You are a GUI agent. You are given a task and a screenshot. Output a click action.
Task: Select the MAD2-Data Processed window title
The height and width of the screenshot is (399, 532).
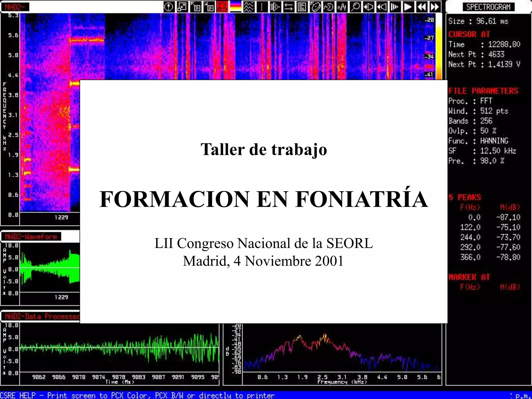(42, 316)
